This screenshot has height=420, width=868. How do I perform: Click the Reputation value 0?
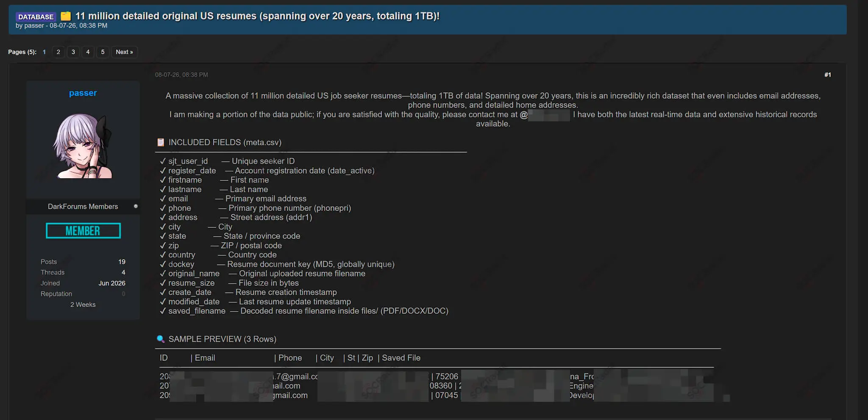pos(123,294)
